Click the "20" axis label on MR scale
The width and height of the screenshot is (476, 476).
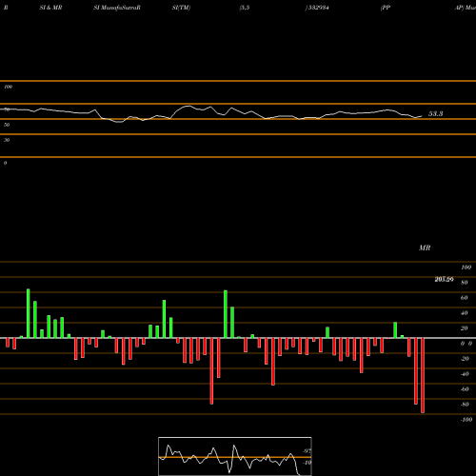click(465, 328)
